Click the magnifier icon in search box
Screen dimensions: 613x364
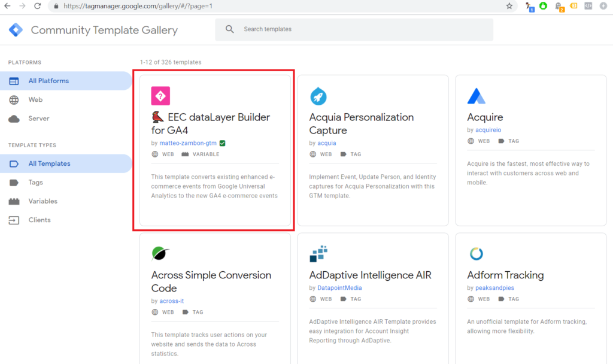coord(230,29)
